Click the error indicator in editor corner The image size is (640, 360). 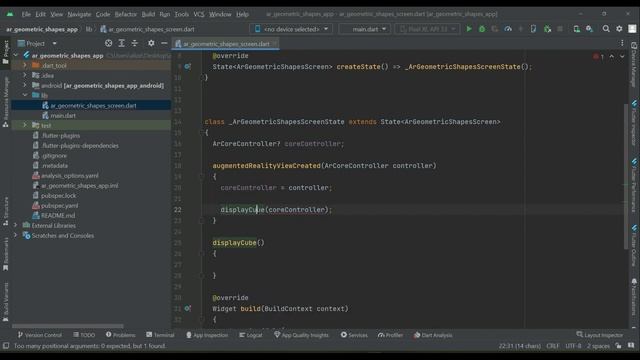(598, 56)
